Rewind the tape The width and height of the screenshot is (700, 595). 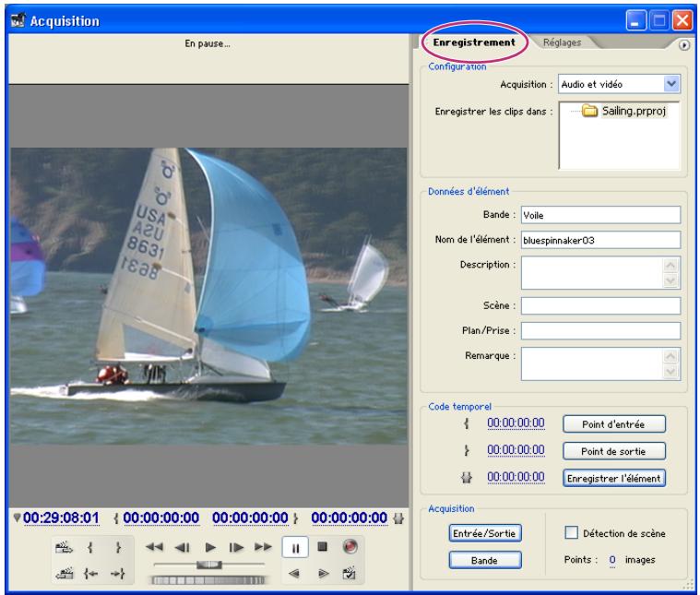(154, 547)
